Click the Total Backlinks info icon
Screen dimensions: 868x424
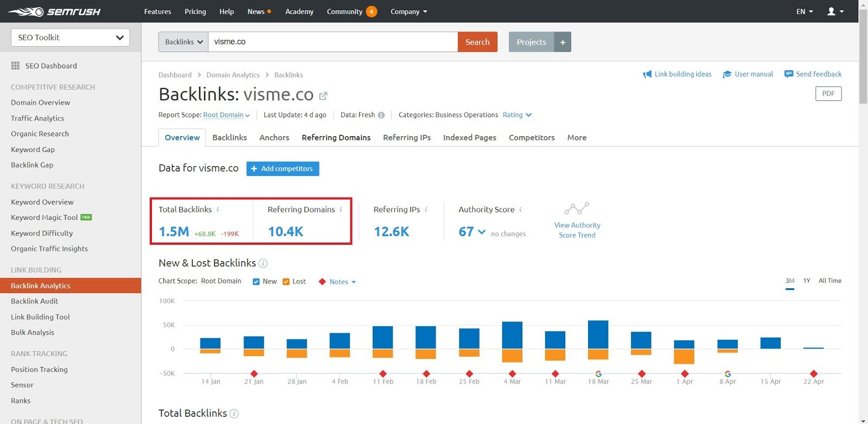(218, 210)
